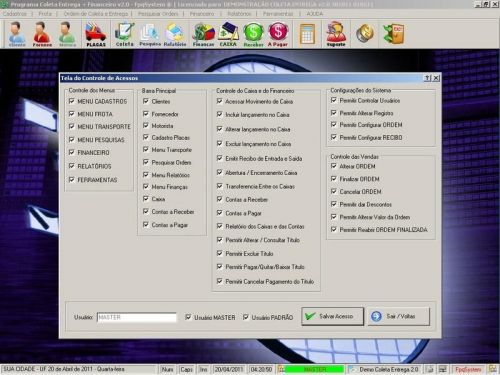This screenshot has height=375, width=500.
Task: Toggle Emitir Recibo de Entrada e Saída checkbox
Action: (x=219, y=158)
